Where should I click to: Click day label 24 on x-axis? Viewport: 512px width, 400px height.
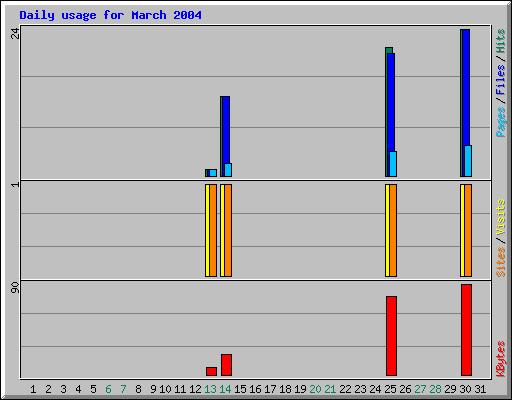(375, 389)
